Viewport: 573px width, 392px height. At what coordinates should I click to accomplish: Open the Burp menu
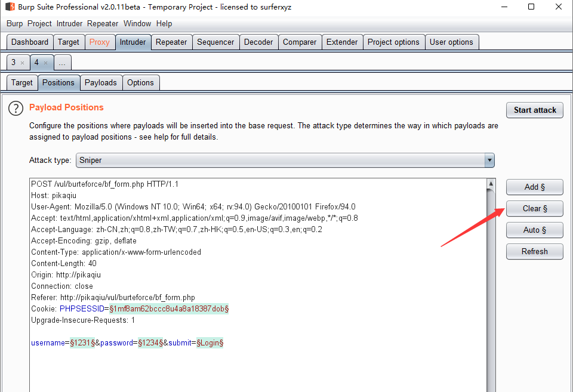[x=14, y=24]
